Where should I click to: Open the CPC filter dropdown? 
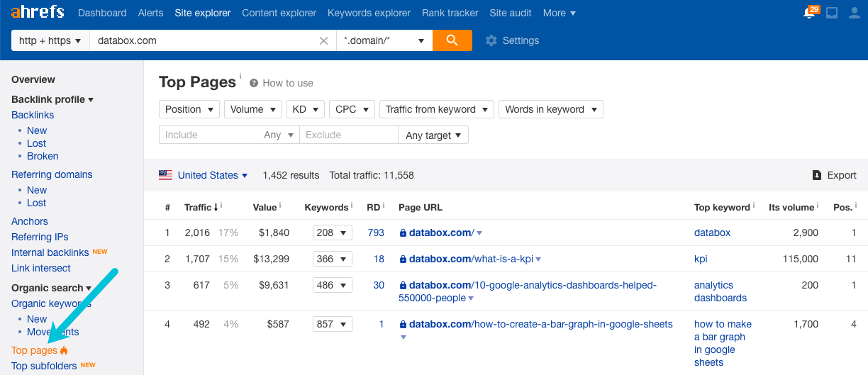click(352, 109)
